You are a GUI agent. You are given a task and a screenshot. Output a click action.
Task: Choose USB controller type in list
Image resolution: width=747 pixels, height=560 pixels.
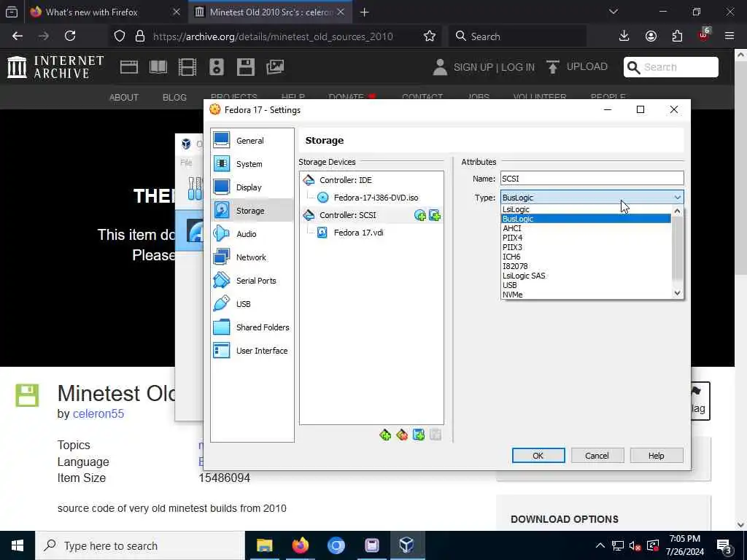[586, 285]
